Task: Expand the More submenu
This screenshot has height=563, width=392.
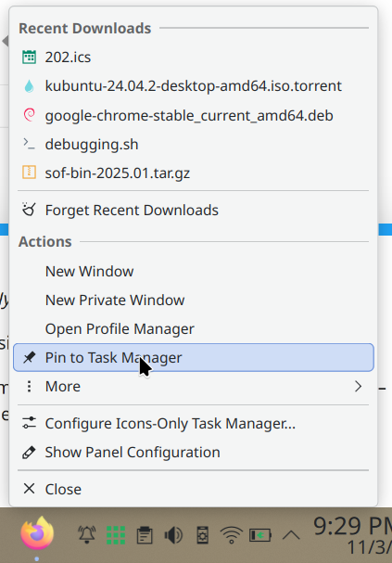Action: pyautogui.click(x=194, y=387)
